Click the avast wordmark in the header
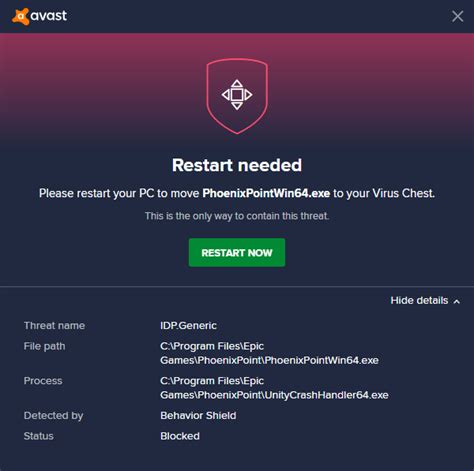Viewport: 474px width, 471px height. pyautogui.click(x=49, y=16)
